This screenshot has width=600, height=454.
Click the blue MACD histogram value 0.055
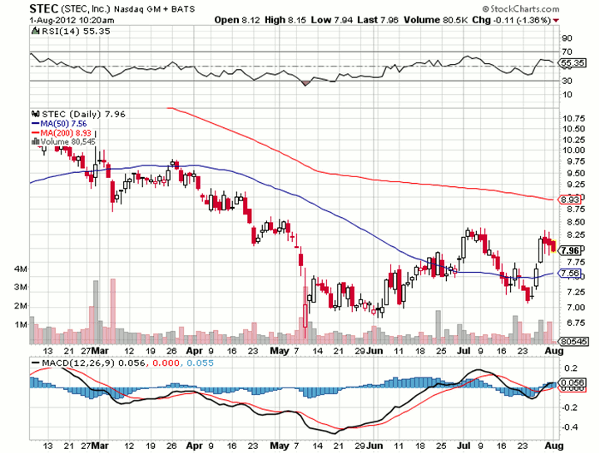point(200,363)
